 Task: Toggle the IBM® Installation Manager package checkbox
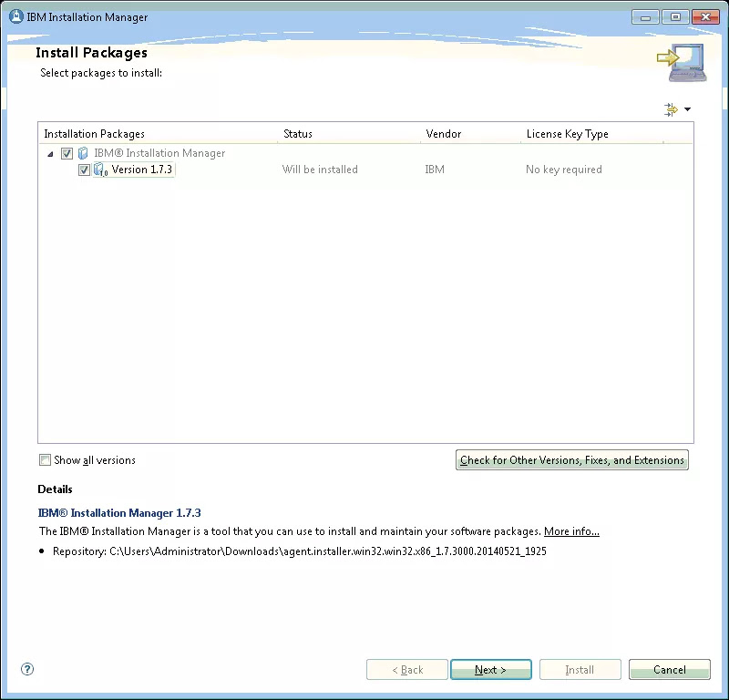click(67, 153)
